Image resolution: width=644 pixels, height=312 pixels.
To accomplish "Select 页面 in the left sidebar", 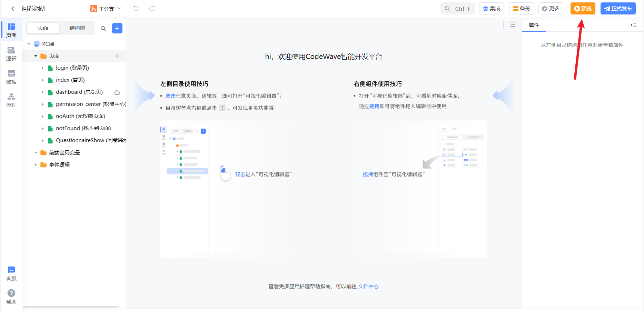I will pyautogui.click(x=11, y=30).
